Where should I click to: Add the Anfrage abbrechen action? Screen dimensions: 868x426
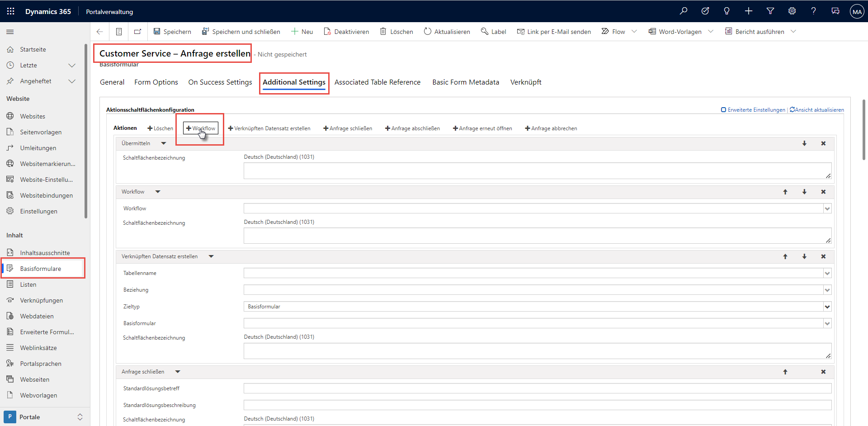(x=551, y=128)
